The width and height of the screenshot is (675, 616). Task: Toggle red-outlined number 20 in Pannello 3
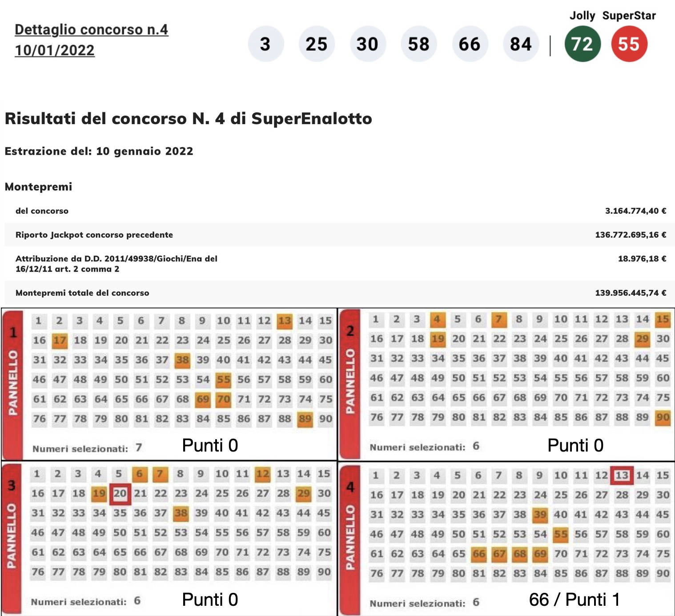coord(120,493)
